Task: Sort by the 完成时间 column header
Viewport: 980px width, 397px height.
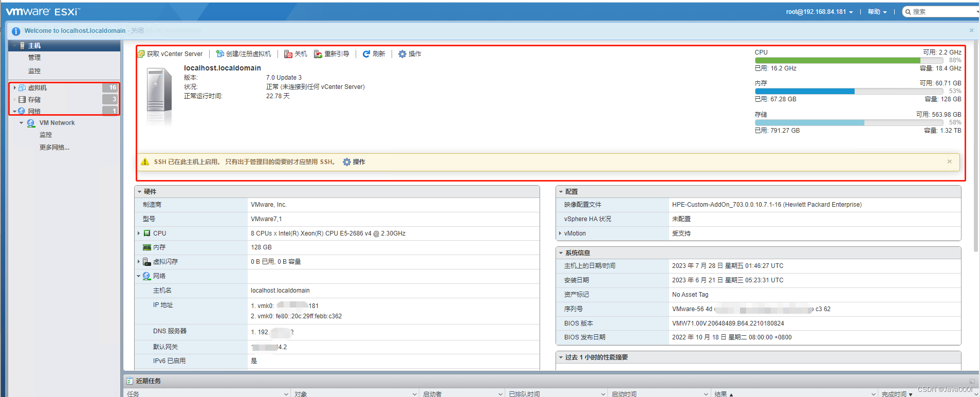Action: pyautogui.click(x=897, y=394)
